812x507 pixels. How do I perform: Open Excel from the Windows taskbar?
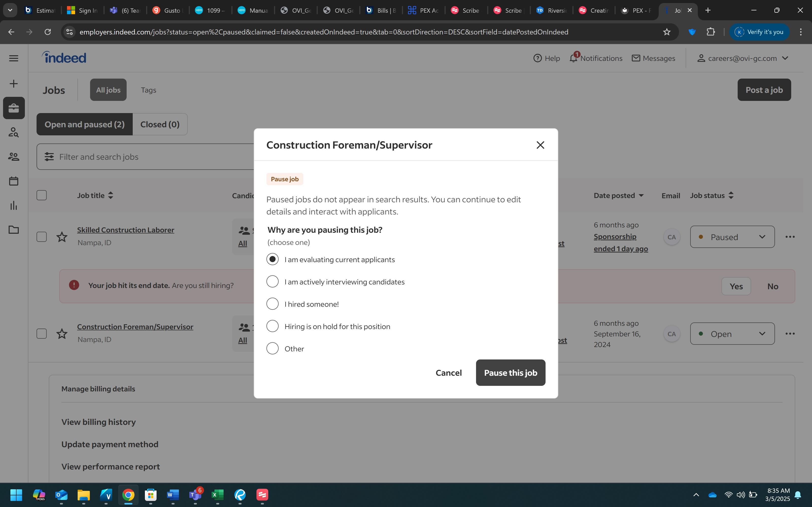click(x=217, y=495)
